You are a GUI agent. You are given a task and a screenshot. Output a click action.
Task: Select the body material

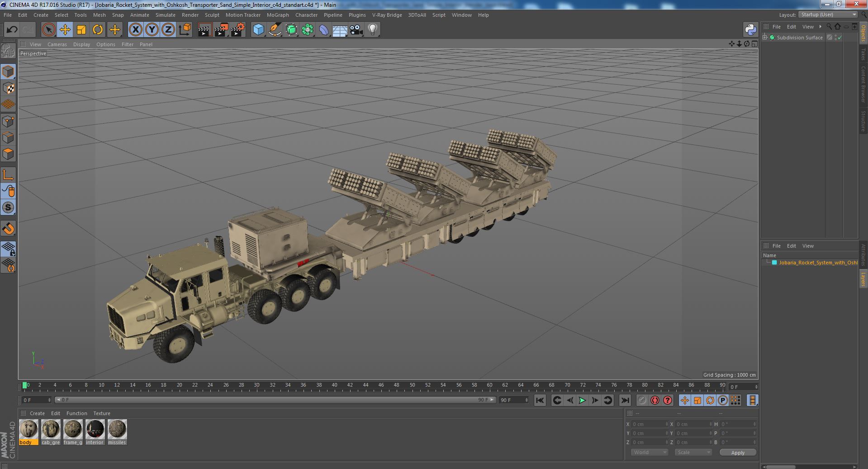tap(28, 432)
